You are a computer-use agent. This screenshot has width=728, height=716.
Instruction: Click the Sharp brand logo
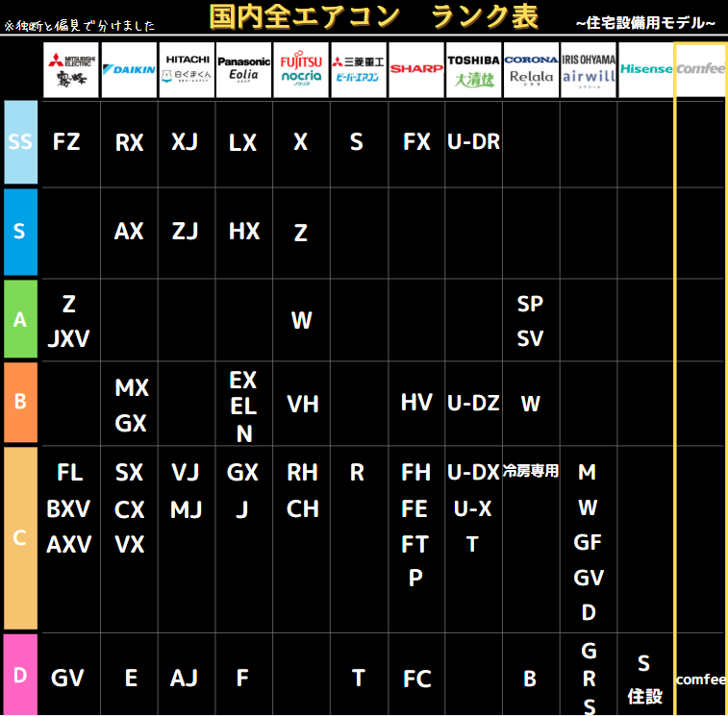point(416,69)
